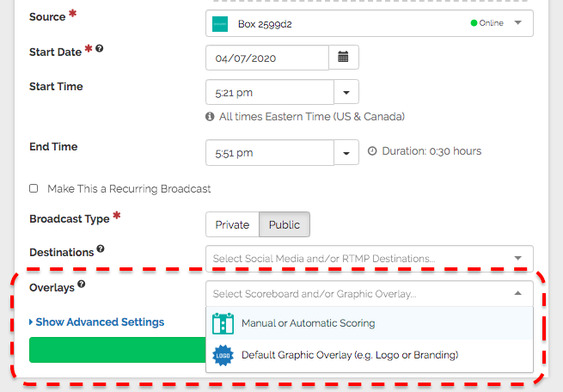Choose Manual or Automatic Scoring option
Image resolution: width=563 pixels, height=392 pixels.
(x=308, y=323)
